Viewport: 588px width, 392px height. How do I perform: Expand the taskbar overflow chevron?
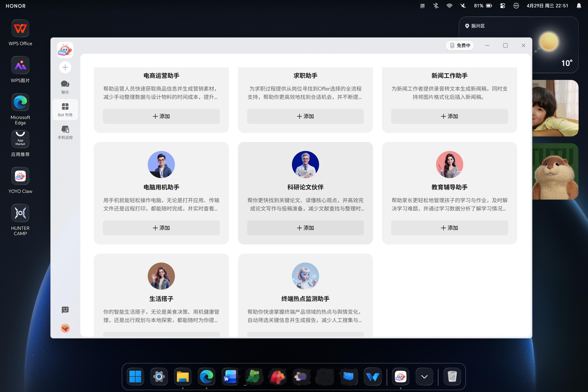[424, 377]
